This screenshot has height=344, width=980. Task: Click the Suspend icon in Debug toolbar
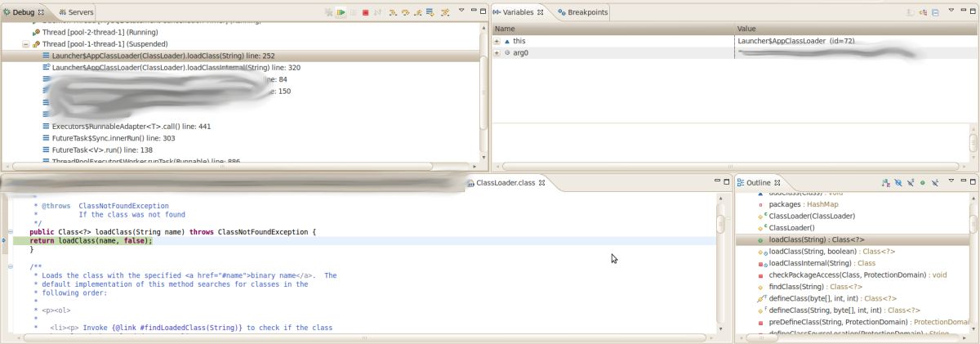[x=353, y=12]
